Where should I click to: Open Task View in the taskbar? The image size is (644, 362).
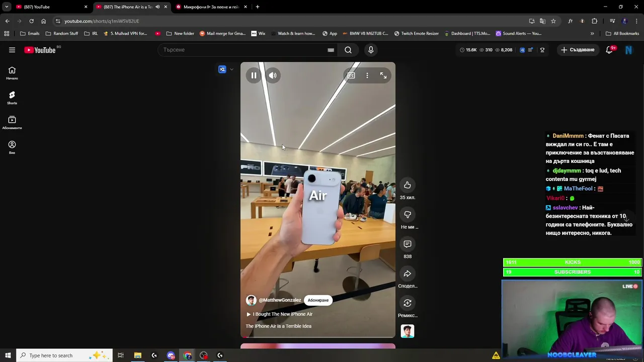coord(121,355)
